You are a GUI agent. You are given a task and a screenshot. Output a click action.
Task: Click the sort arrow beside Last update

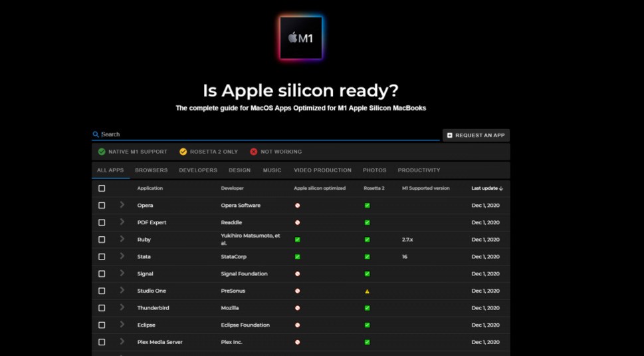coord(501,188)
